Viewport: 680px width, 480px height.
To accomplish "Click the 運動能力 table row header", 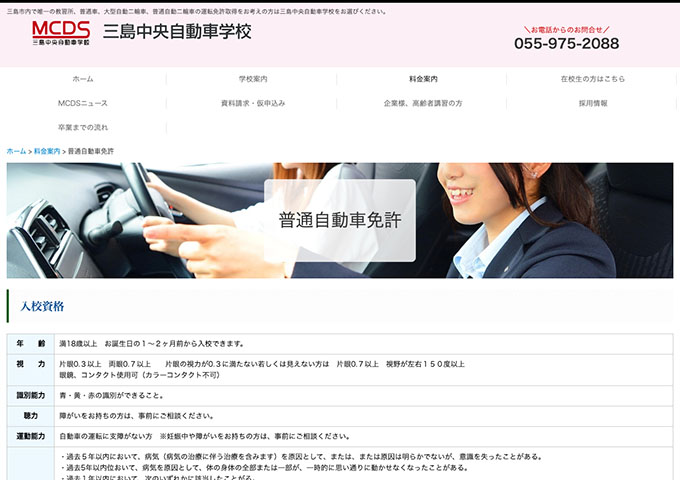I will click(x=31, y=436).
